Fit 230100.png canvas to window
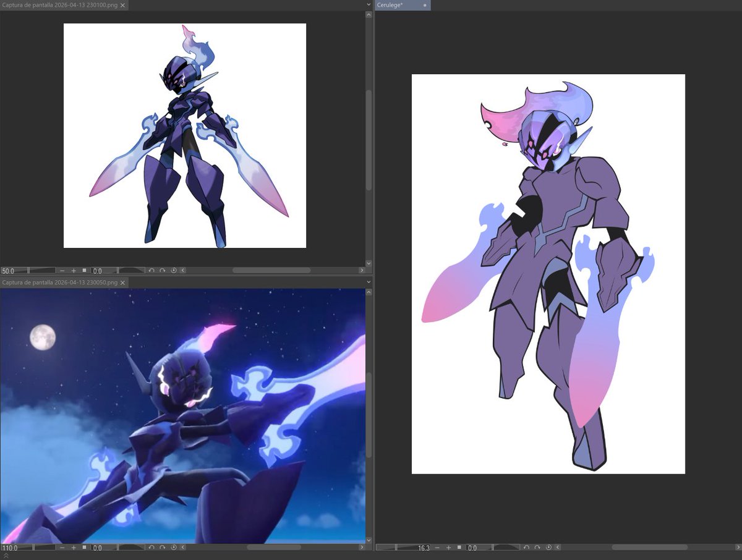Image resolution: width=742 pixels, height=560 pixels. click(x=84, y=270)
